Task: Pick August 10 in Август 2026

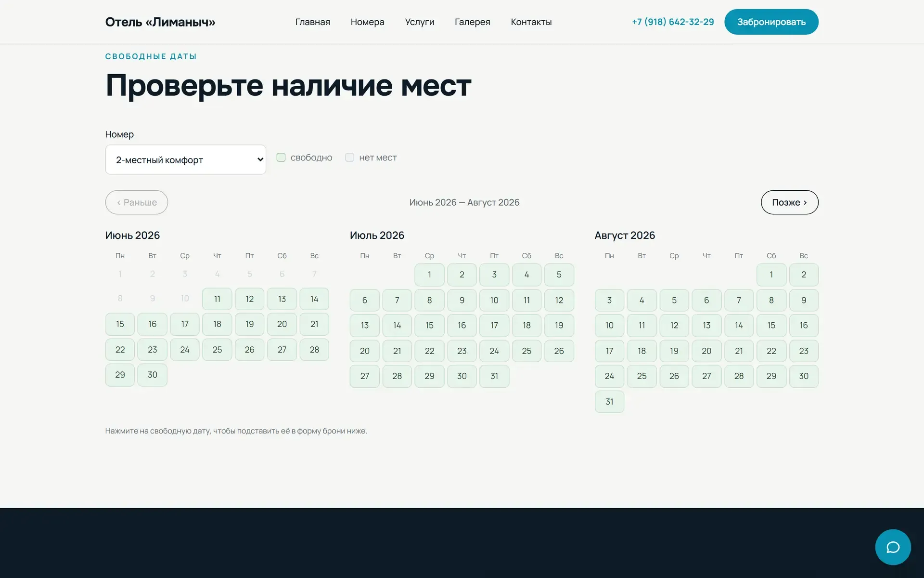Action: [609, 325]
